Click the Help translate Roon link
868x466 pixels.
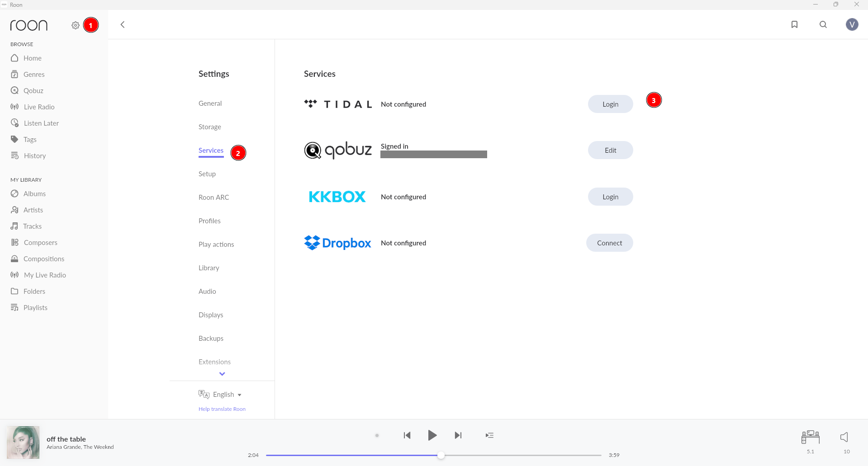tap(222, 409)
